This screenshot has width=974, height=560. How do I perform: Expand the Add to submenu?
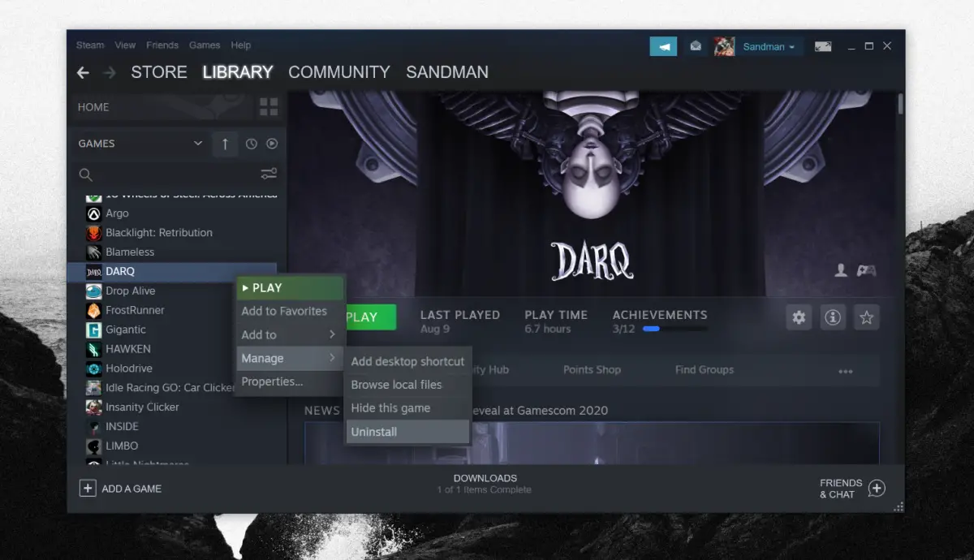coord(290,334)
